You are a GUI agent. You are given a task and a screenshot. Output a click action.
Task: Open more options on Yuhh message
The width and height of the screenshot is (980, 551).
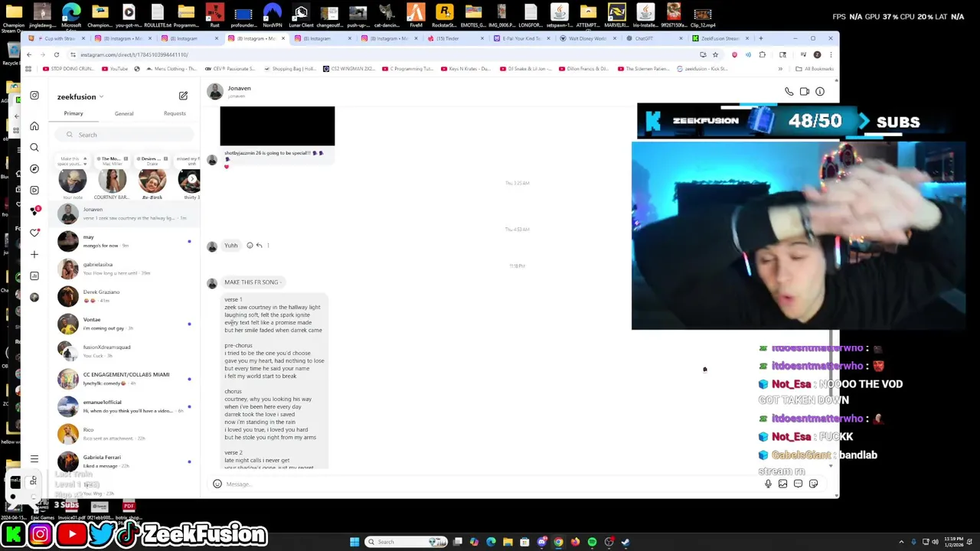click(268, 246)
